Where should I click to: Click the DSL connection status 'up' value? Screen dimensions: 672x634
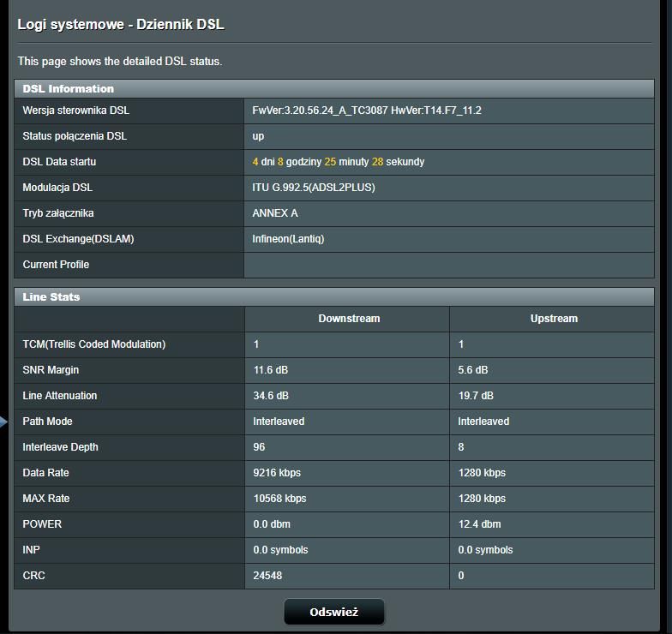coord(258,136)
